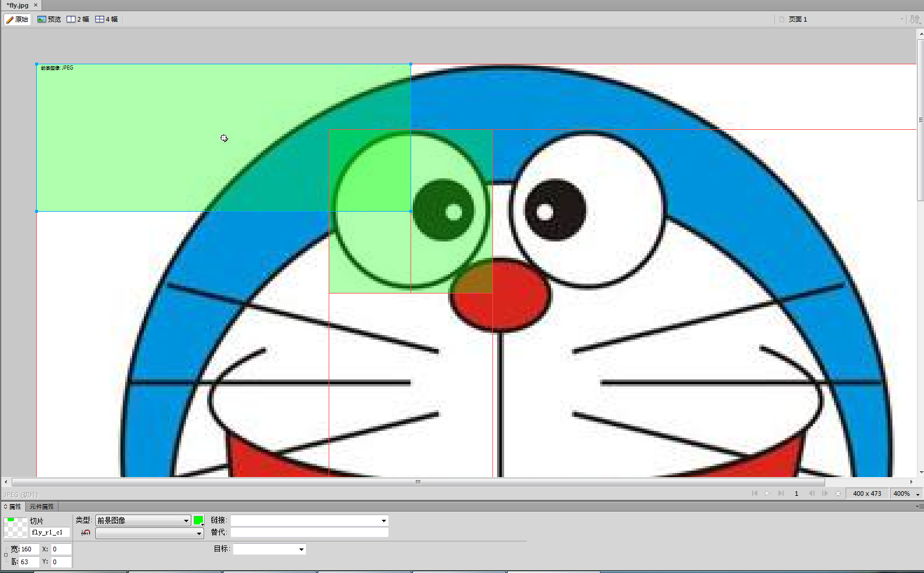Open the Properties panel options menu icon

click(x=919, y=506)
